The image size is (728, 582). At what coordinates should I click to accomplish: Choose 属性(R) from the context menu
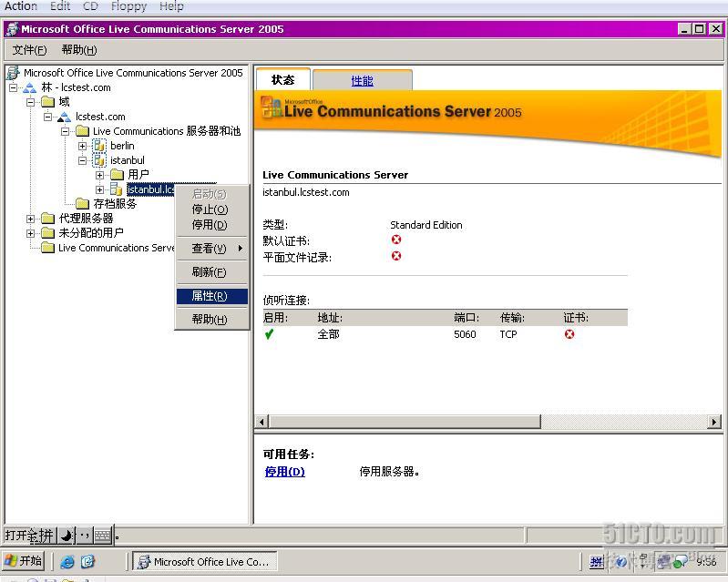(211, 296)
